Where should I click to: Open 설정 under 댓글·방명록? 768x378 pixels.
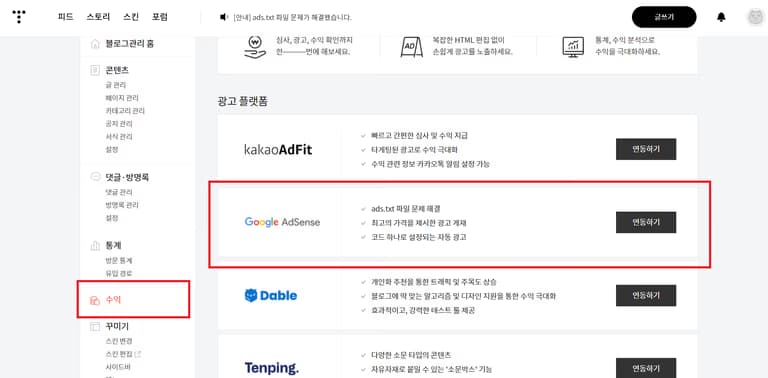click(x=112, y=218)
